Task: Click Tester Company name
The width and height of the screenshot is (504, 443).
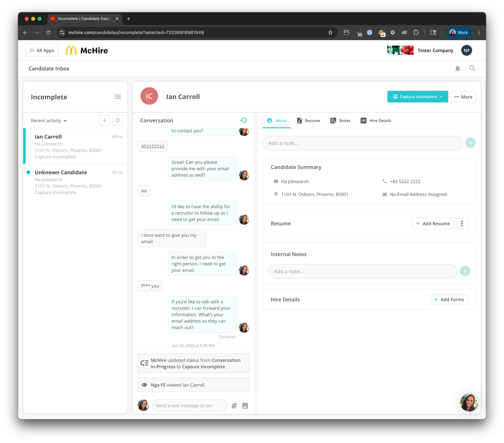Action: (435, 50)
